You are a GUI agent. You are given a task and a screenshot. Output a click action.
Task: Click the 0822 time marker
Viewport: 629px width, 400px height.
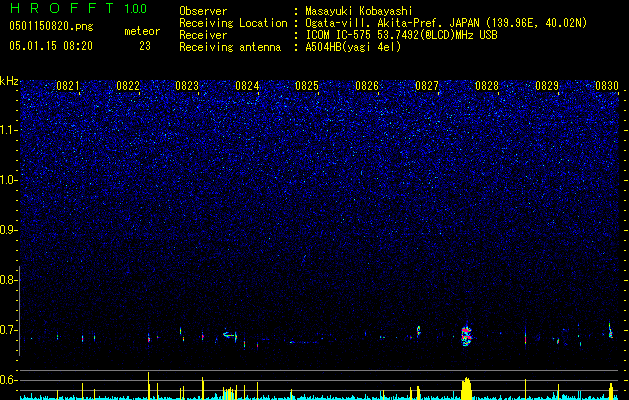(128, 86)
